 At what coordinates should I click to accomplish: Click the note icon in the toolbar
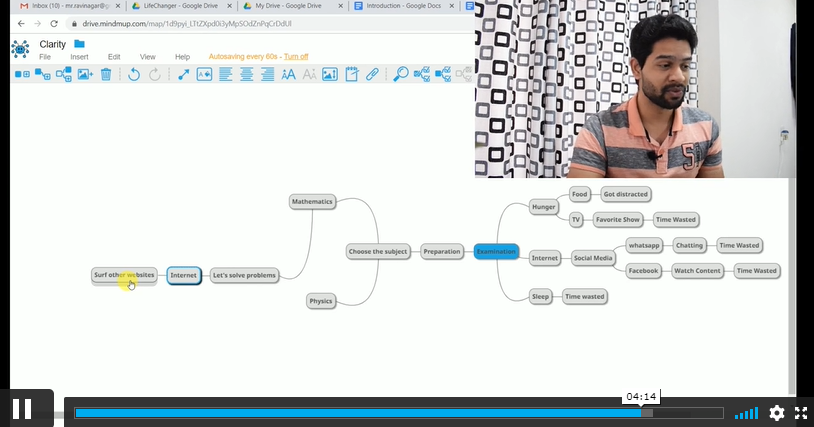351,74
